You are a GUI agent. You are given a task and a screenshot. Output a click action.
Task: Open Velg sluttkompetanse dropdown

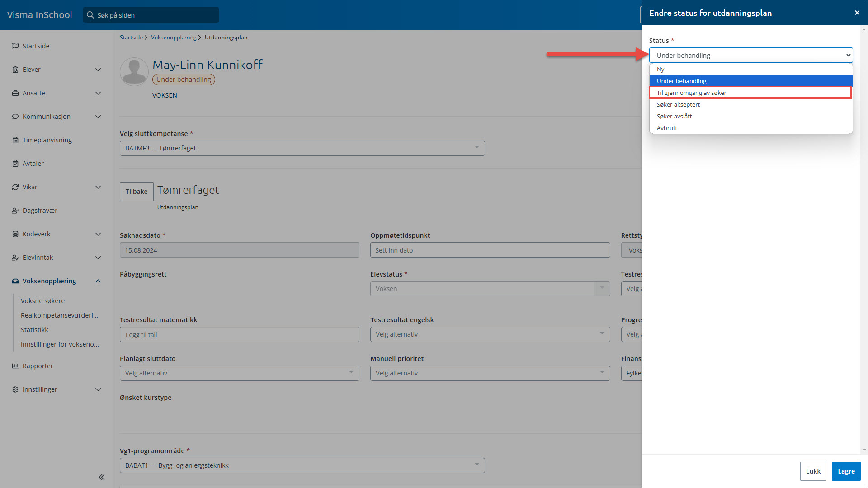click(x=302, y=148)
